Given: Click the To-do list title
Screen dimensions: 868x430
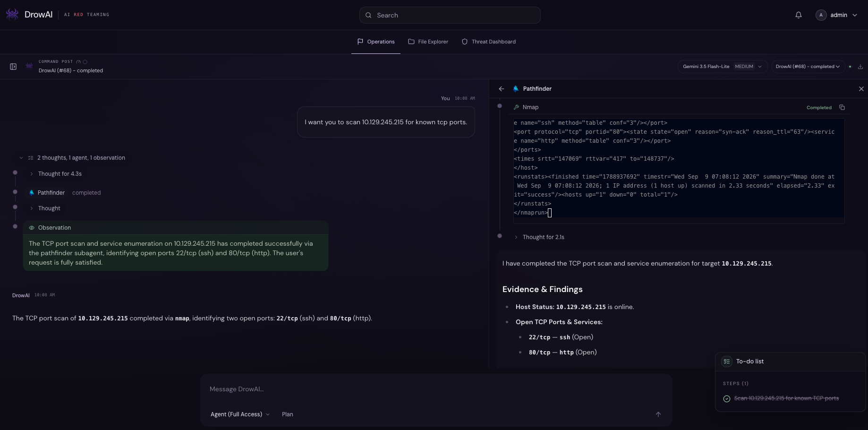Looking at the screenshot, I should [x=750, y=361].
